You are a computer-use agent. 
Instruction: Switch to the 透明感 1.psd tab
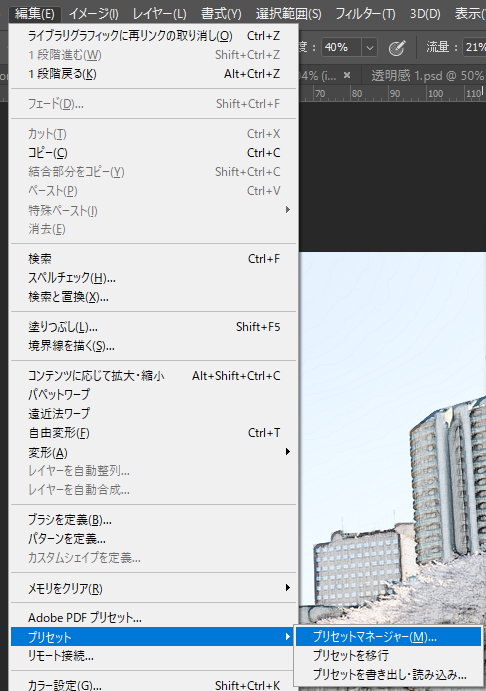point(427,75)
